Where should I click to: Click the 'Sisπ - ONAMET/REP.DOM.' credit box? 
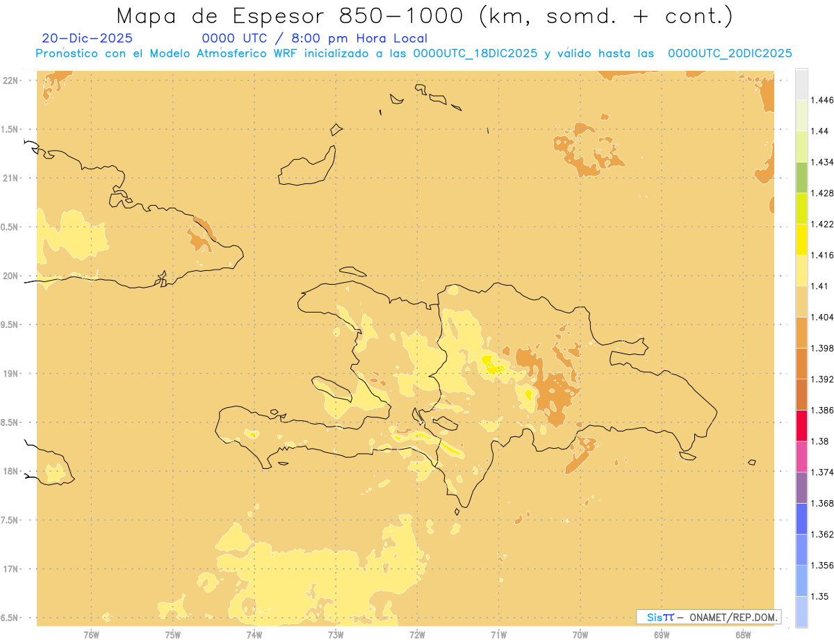[x=709, y=617]
